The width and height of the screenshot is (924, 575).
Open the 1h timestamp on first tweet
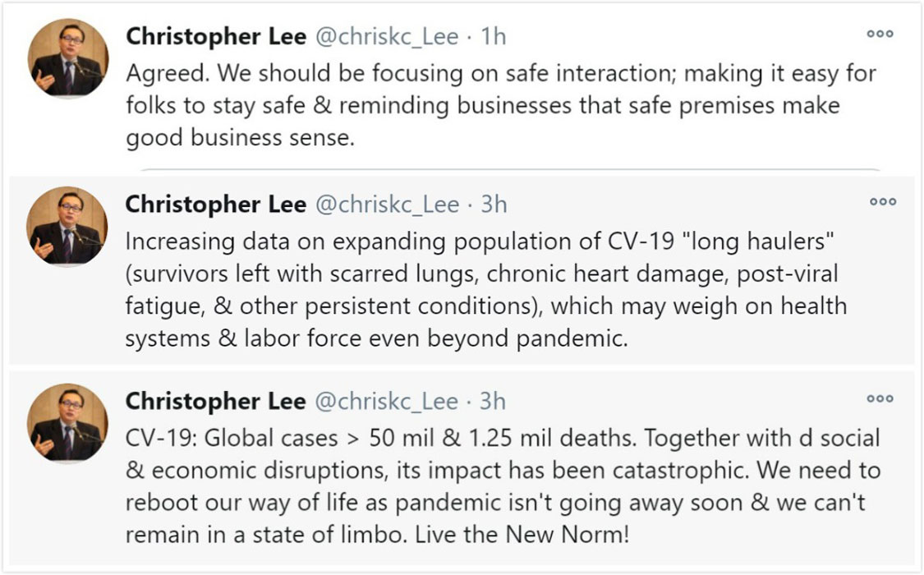(x=494, y=36)
